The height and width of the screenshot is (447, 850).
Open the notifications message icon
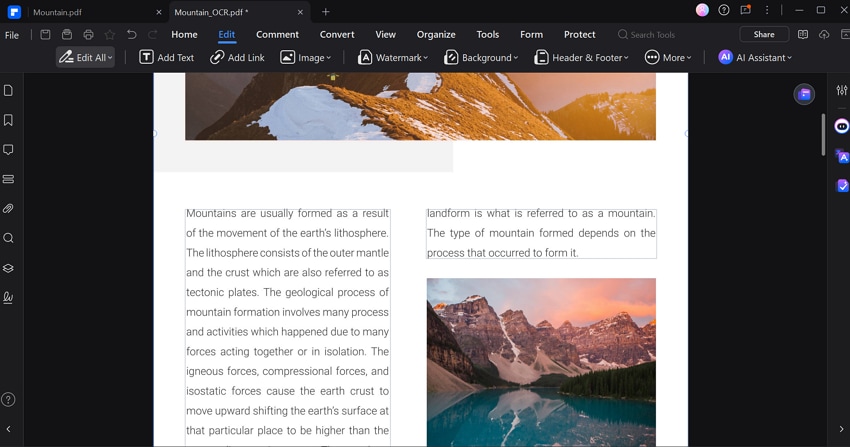[746, 10]
